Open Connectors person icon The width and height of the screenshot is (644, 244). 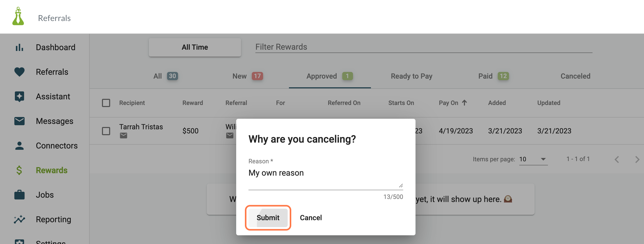pyautogui.click(x=19, y=146)
